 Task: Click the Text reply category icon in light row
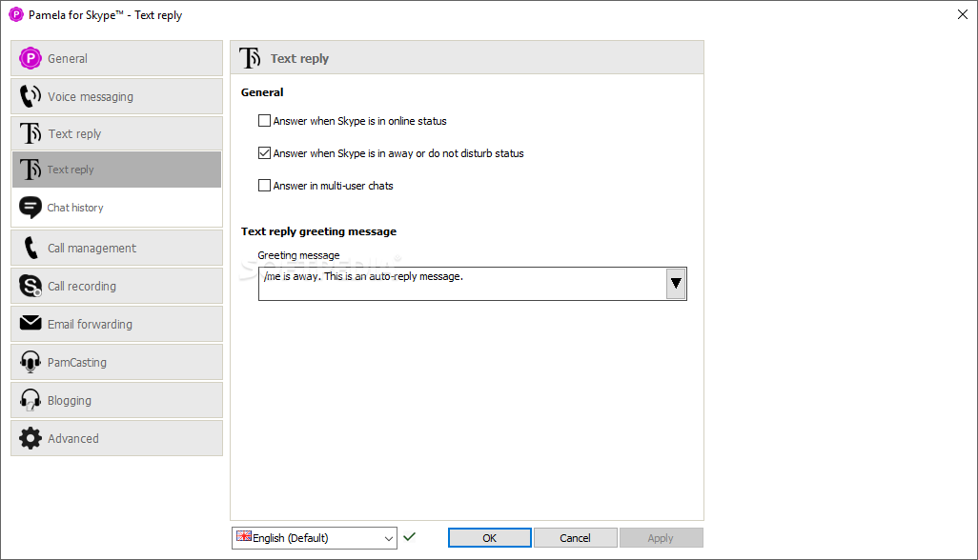click(30, 133)
